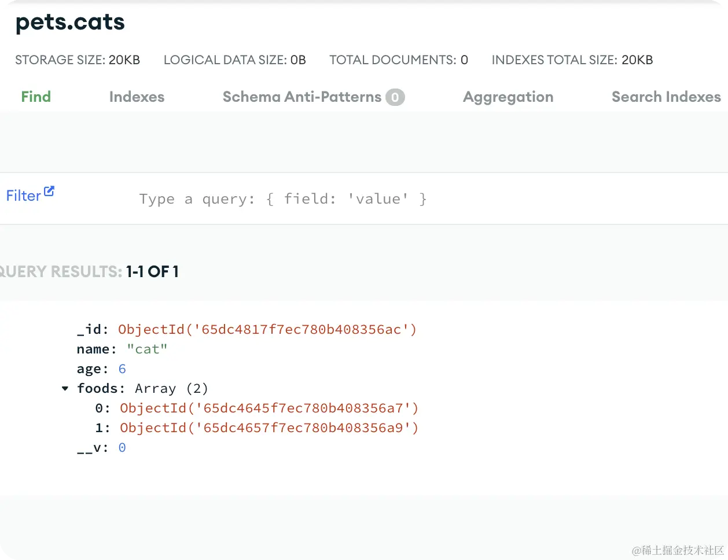Open the Search Indexes tab

666,97
